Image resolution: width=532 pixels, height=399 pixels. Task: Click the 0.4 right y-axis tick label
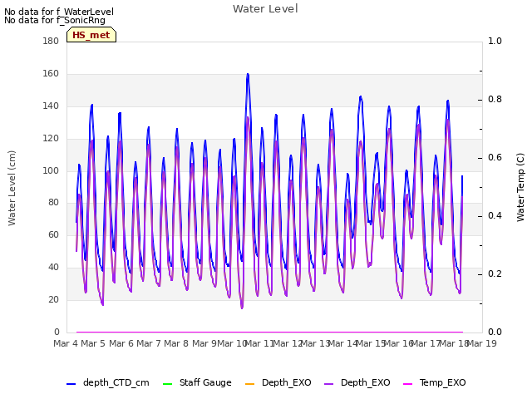point(495,216)
